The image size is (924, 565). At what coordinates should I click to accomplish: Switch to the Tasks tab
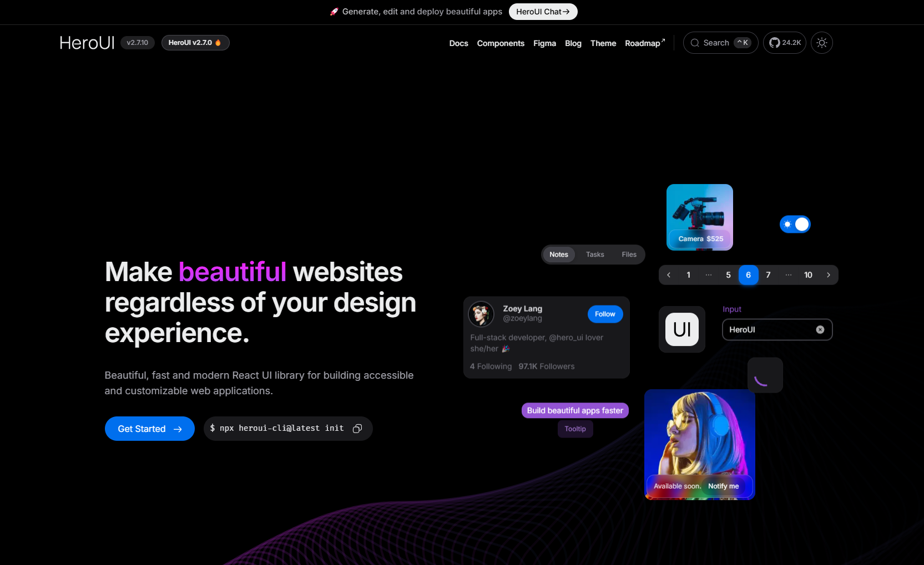point(595,254)
